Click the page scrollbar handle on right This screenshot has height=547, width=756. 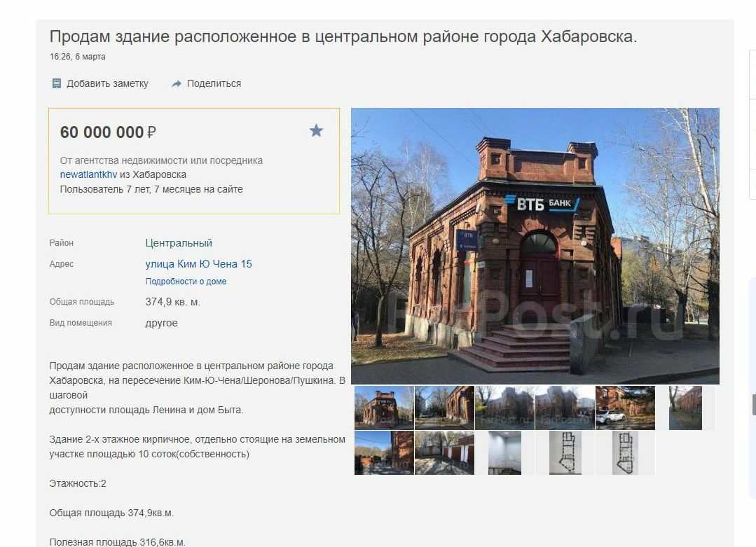pos(754,404)
